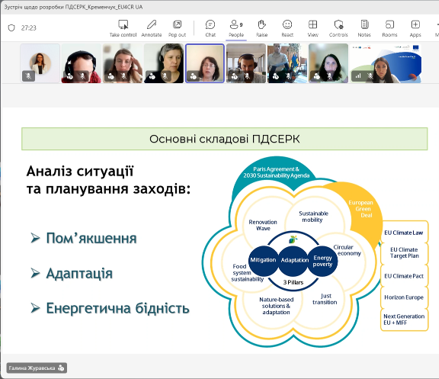Click the Horizon Europe box
Image resolution: width=439 pixels, height=379 pixels.
pos(404,297)
